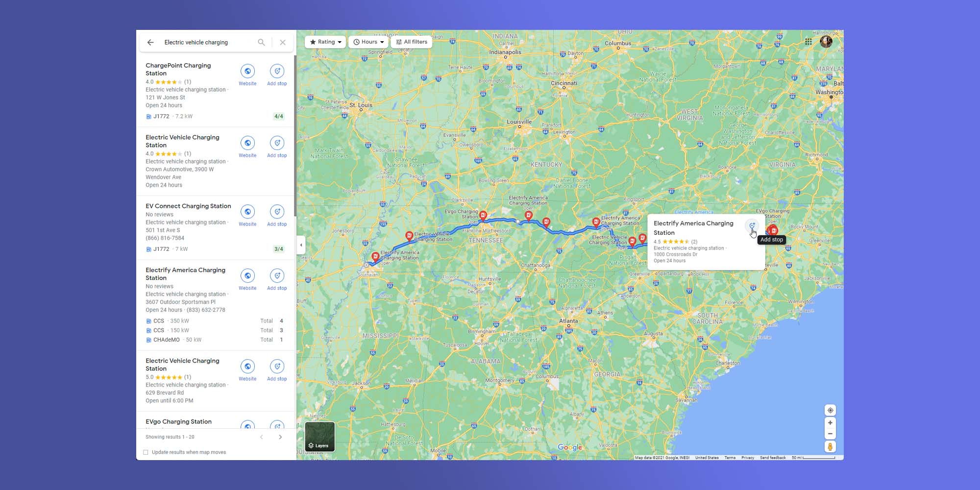Open the Rating filter dropdown

pyautogui.click(x=324, y=42)
